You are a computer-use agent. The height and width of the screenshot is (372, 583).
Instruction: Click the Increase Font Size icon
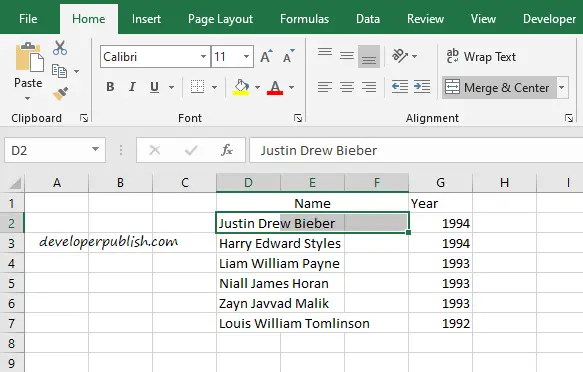click(x=266, y=56)
